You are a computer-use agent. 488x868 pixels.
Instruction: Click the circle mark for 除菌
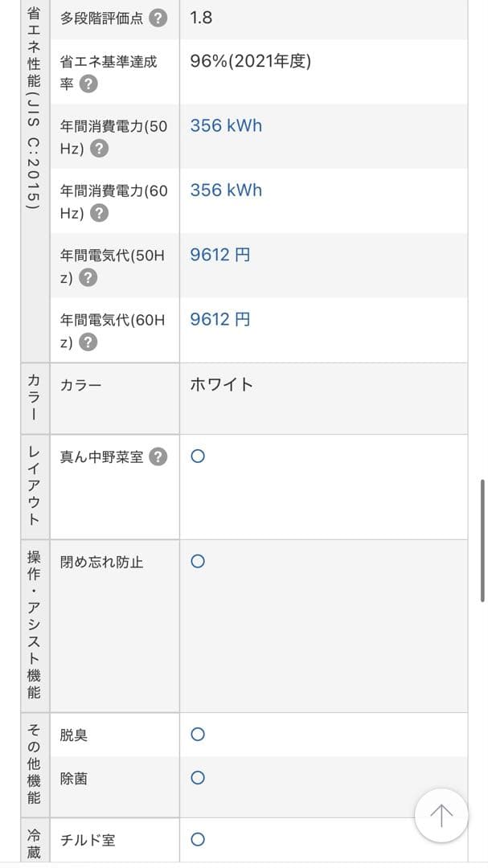pyautogui.click(x=197, y=777)
